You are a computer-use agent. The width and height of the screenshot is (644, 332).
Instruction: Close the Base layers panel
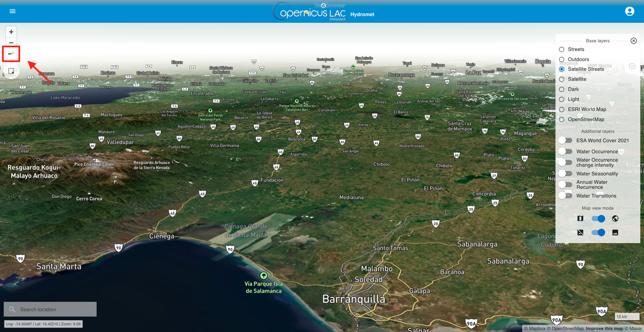[634, 41]
